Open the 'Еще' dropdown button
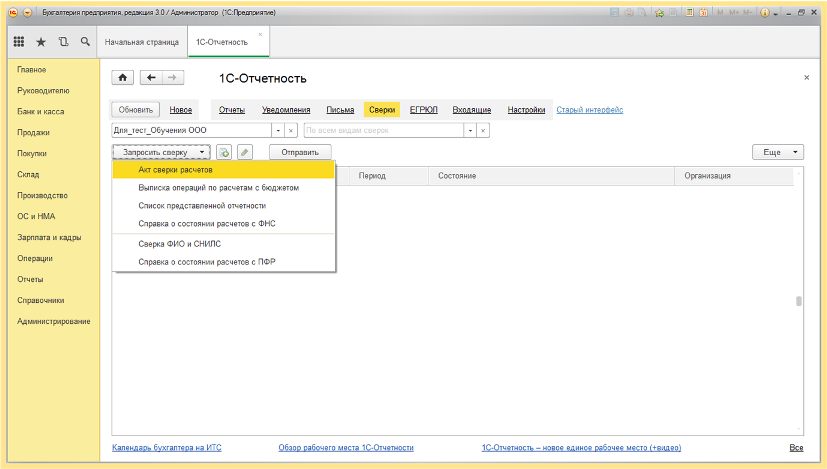This screenshot has height=469, width=827. tap(777, 152)
